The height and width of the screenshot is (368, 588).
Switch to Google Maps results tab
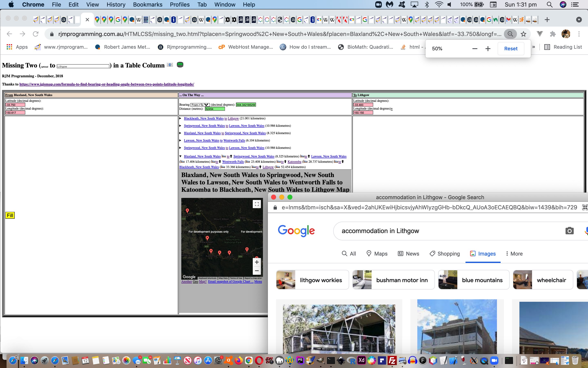tap(377, 254)
